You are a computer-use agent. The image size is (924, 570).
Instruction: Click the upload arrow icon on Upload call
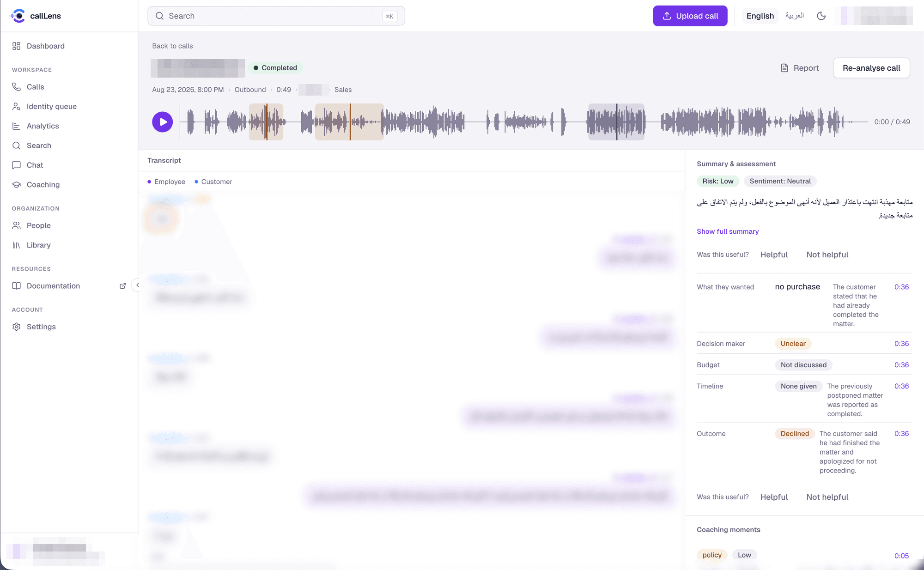coord(667,16)
